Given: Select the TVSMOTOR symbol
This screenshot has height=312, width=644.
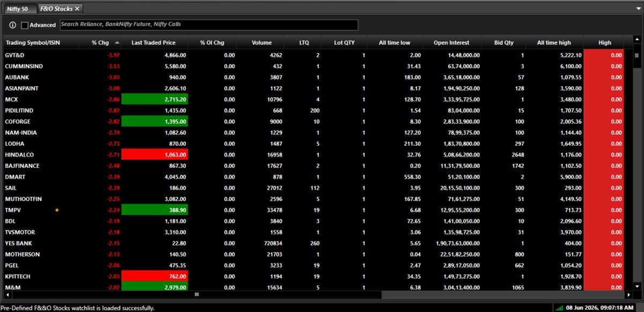Looking at the screenshot, I should pyautogui.click(x=20, y=232).
